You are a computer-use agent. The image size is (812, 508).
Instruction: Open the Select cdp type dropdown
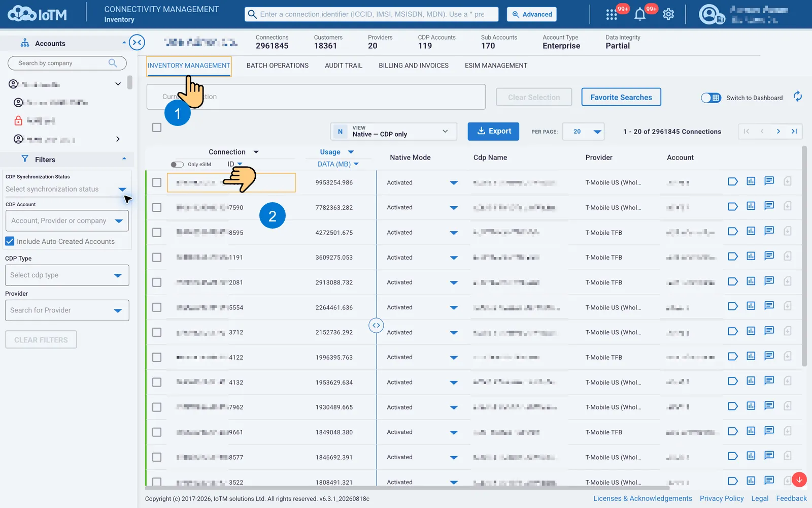67,275
